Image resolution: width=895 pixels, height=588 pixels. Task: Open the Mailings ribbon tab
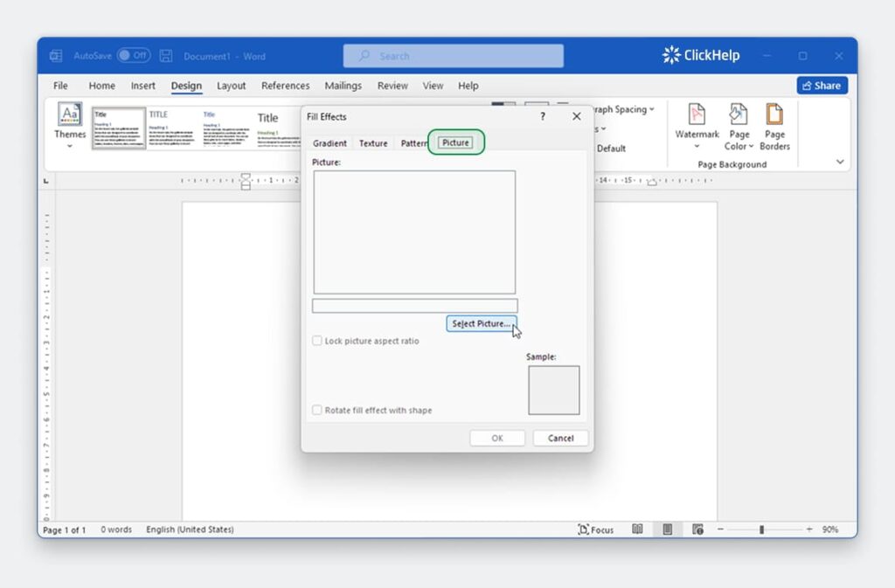pos(343,86)
